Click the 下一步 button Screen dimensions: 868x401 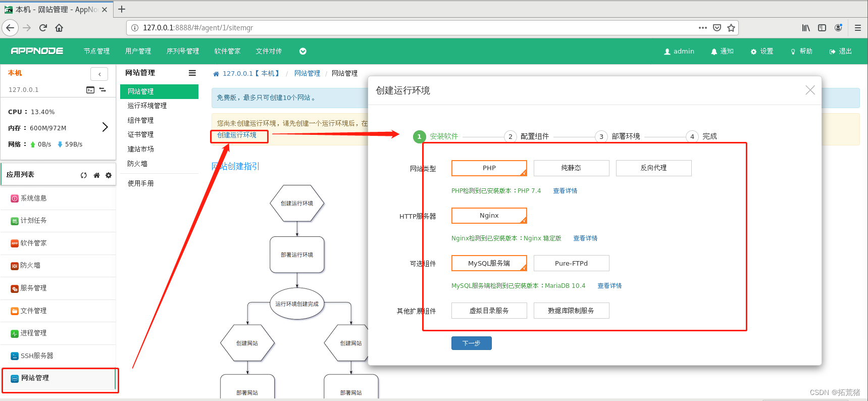(x=472, y=343)
